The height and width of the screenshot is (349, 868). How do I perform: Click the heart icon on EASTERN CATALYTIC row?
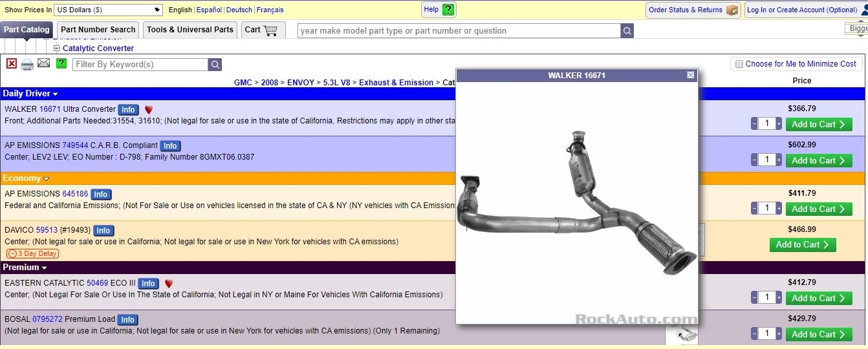[169, 284]
